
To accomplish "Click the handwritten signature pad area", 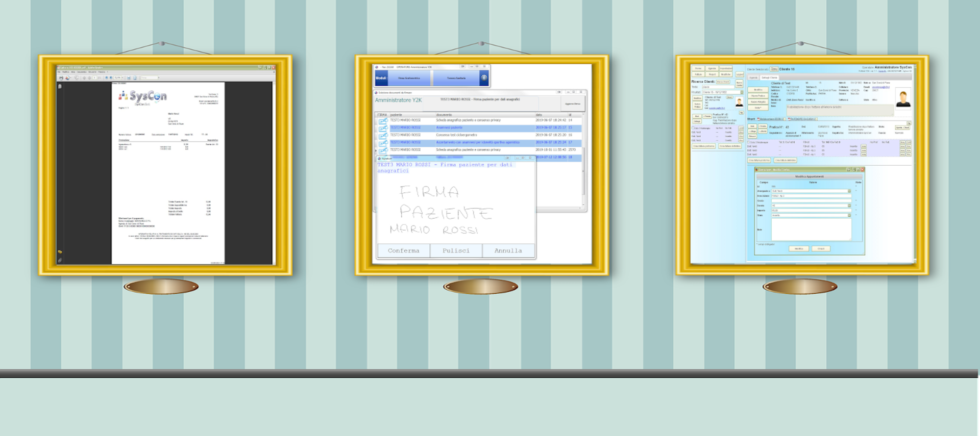I will point(454,209).
